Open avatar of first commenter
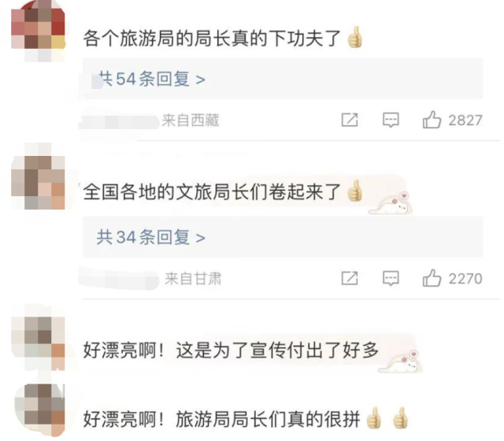504x441 pixels. (39, 31)
